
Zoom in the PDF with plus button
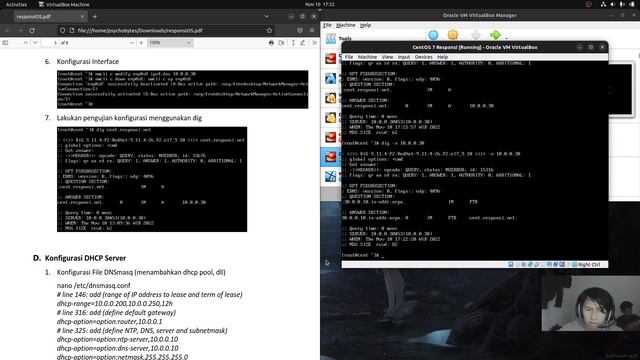141,42
